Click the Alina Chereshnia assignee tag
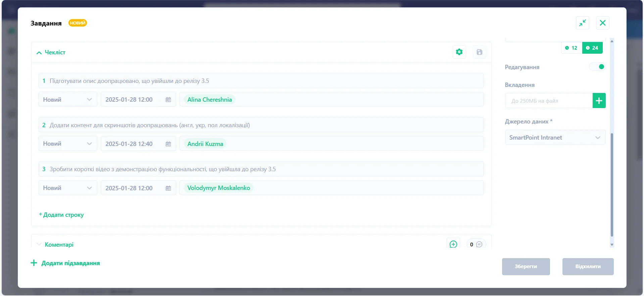 tap(209, 100)
